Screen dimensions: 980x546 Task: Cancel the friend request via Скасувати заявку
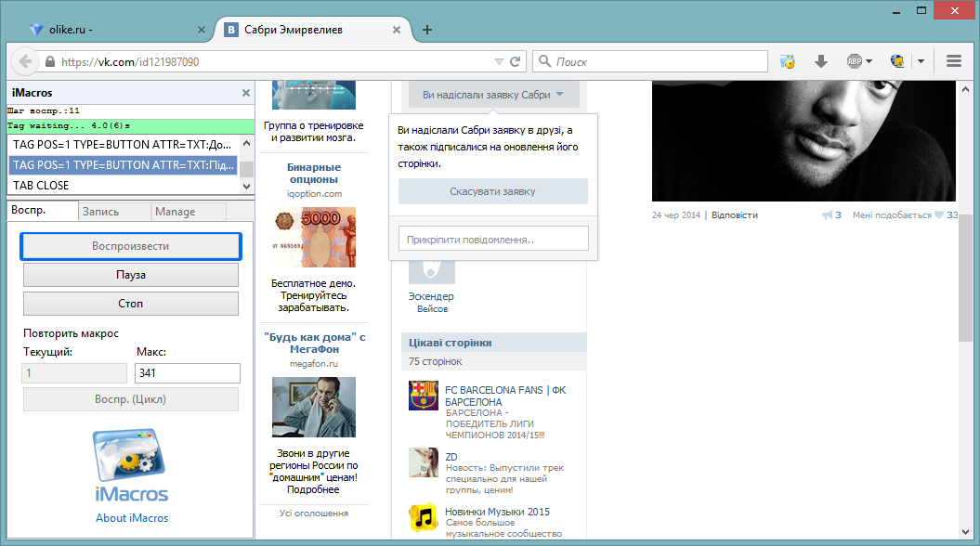coord(493,191)
